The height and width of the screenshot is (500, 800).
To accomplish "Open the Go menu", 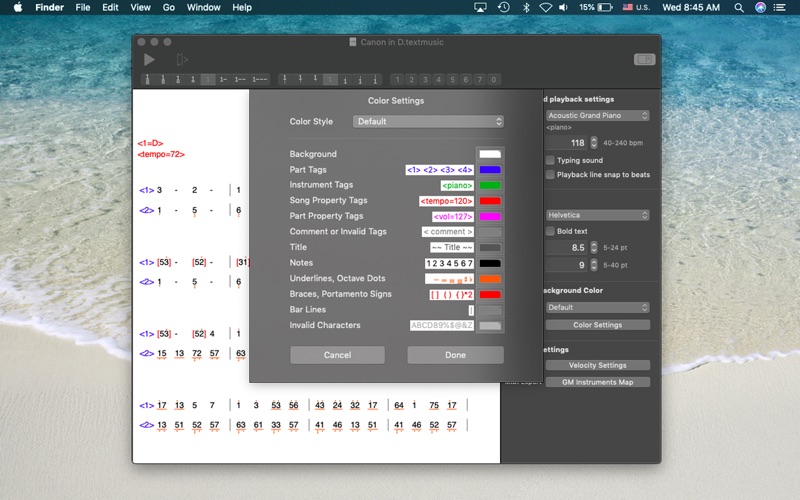I will (x=168, y=7).
